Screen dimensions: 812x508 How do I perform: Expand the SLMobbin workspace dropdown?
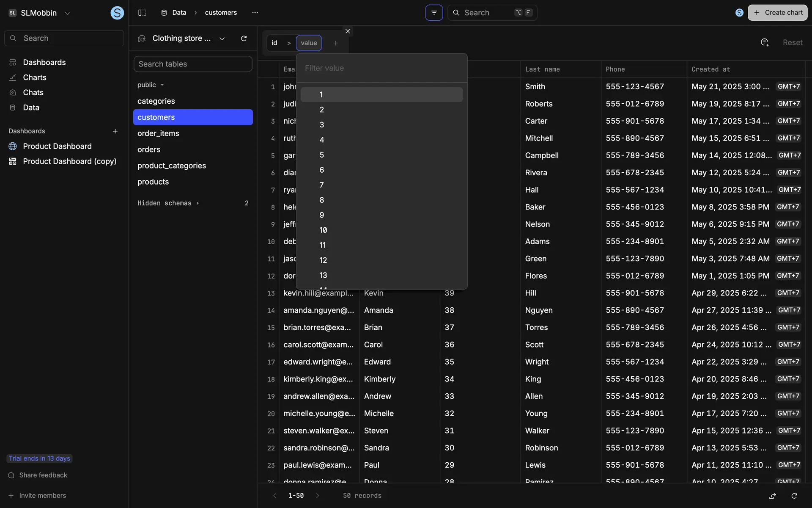coord(67,13)
